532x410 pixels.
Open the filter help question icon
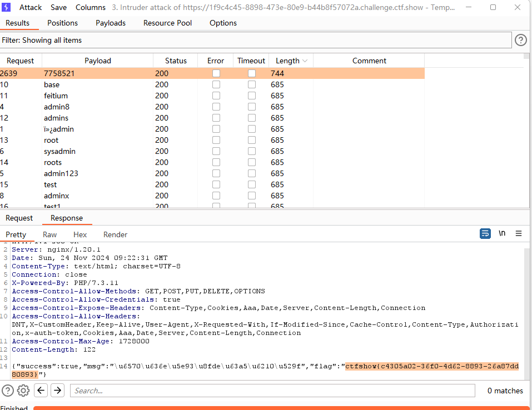pos(521,40)
